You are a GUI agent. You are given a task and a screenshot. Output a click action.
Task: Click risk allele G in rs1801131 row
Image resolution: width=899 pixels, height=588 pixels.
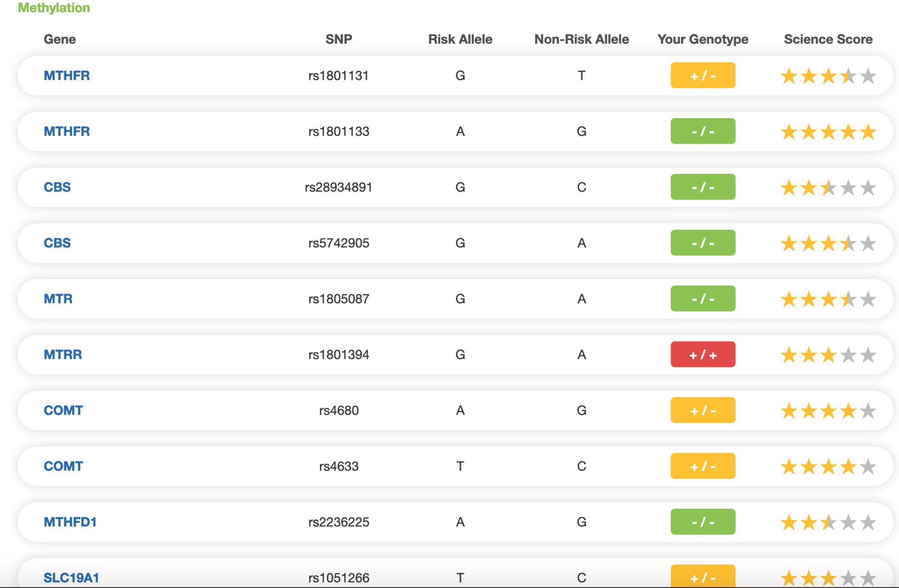[x=460, y=75]
